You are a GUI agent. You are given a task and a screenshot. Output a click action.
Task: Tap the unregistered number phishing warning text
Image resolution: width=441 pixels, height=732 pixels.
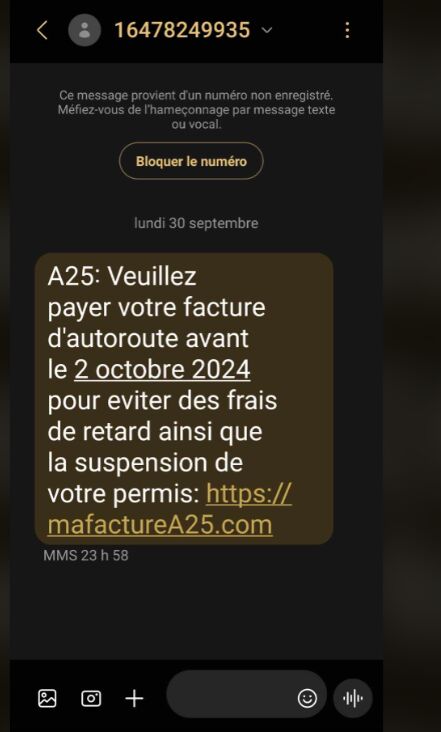point(196,110)
